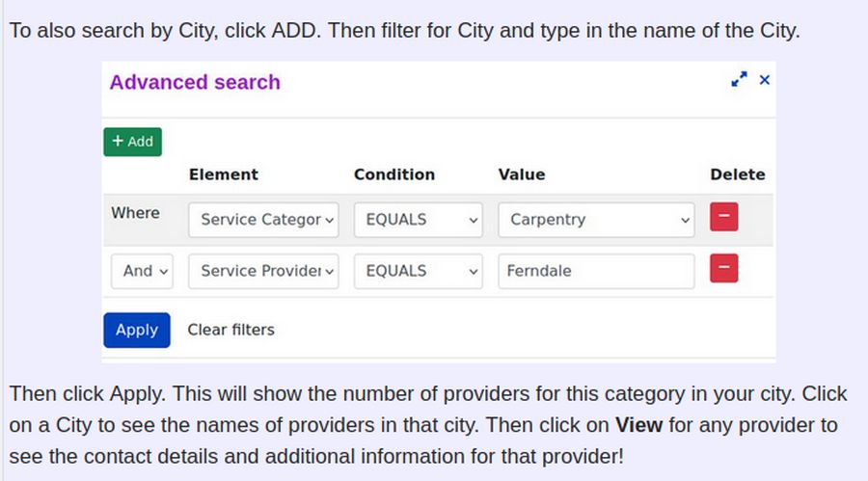This screenshot has height=481, width=868.
Task: Click the Advanced search dialog title
Action: click(195, 82)
